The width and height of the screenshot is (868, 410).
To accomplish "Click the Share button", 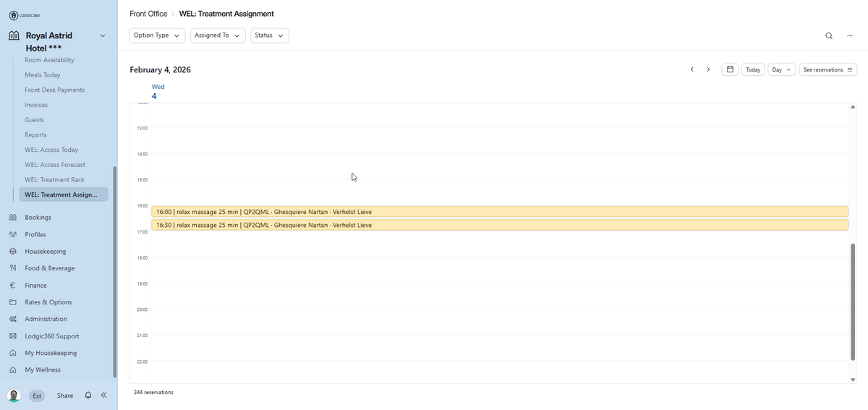I will coord(65,396).
